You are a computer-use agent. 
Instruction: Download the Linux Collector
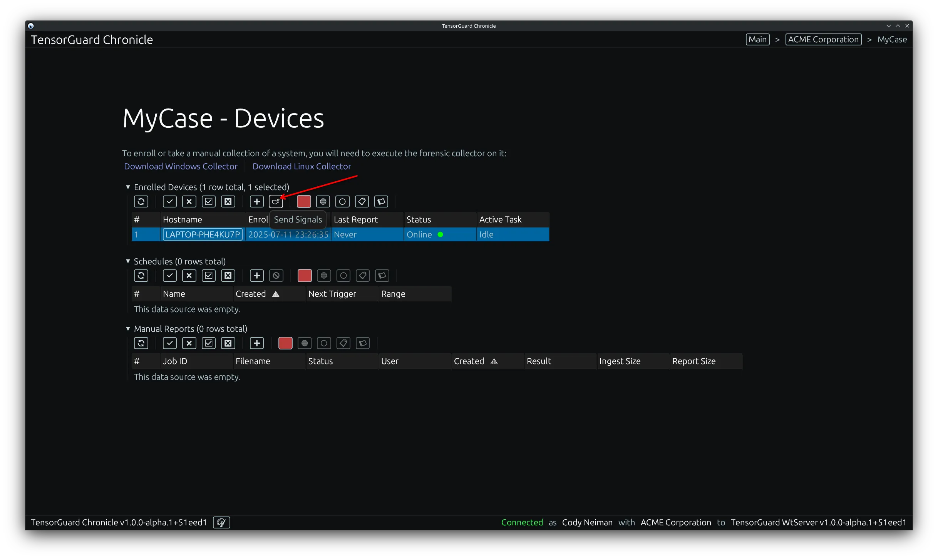coord(301,166)
